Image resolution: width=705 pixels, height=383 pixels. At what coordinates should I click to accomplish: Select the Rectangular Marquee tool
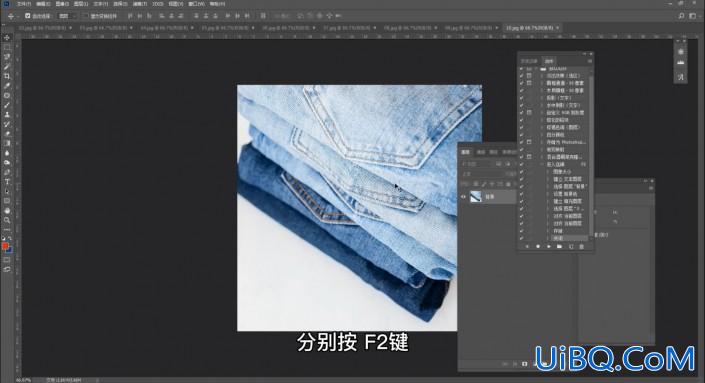pos(7,47)
